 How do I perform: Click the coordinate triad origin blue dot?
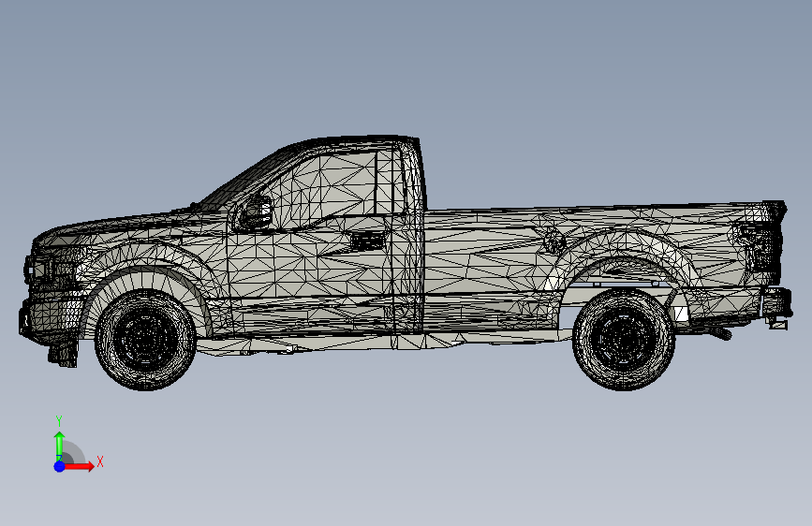[60, 466]
